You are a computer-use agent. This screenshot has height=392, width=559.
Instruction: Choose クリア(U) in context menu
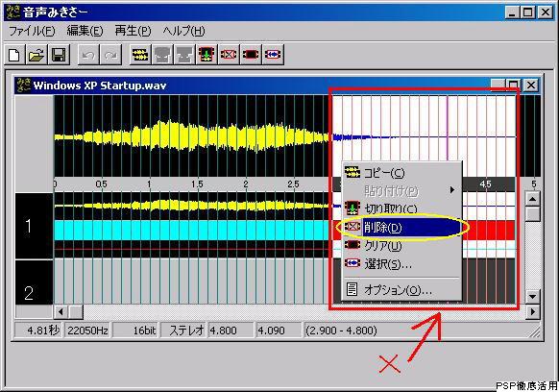point(401,245)
